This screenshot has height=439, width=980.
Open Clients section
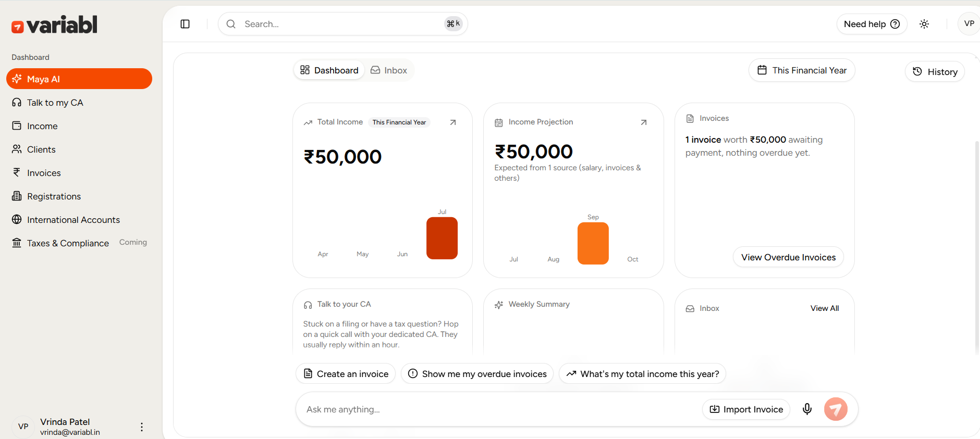[79, 149]
